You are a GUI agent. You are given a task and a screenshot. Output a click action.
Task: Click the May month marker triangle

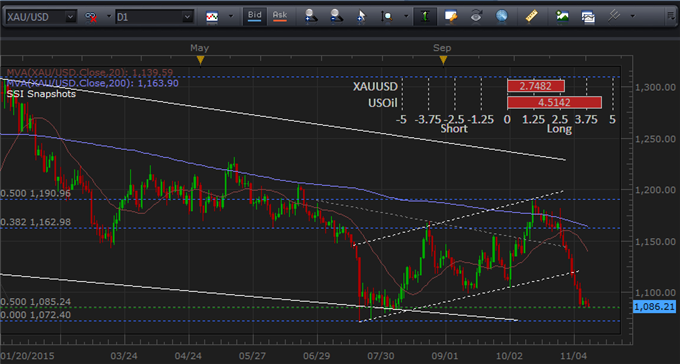(x=200, y=60)
